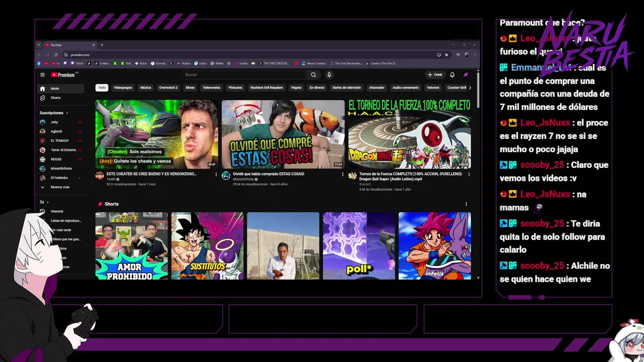Start voice search with microphone icon
The width and height of the screenshot is (644, 362).
click(x=329, y=75)
